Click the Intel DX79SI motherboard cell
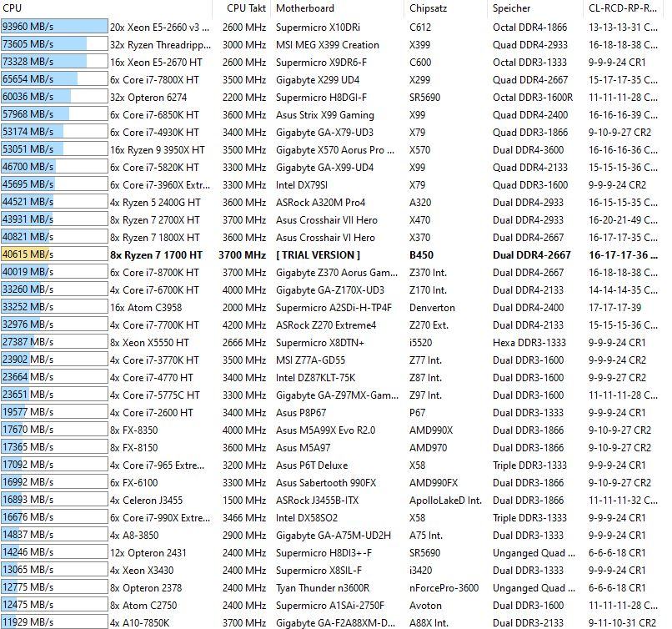 (302, 185)
